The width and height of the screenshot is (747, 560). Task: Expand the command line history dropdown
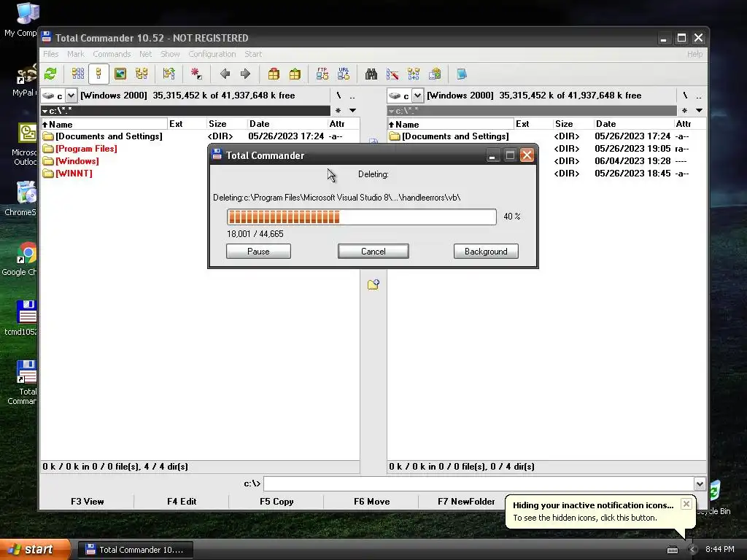tap(700, 484)
